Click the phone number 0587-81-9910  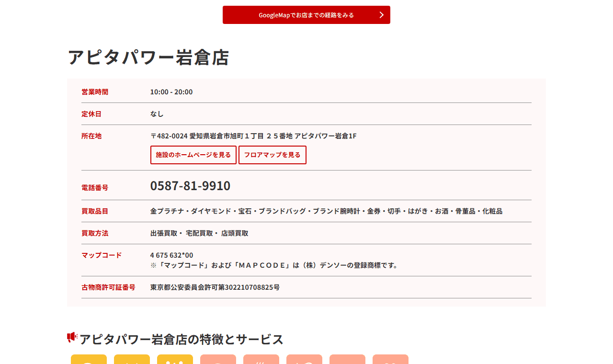[190, 186]
